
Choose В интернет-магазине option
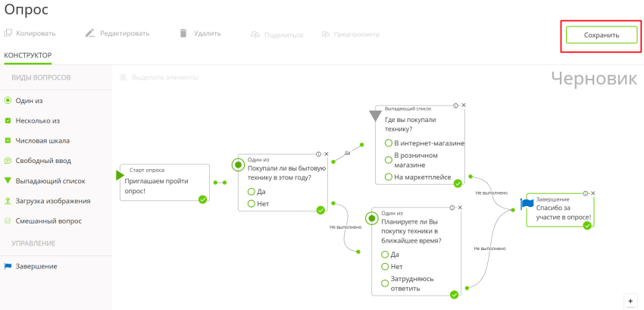pyautogui.click(x=387, y=143)
